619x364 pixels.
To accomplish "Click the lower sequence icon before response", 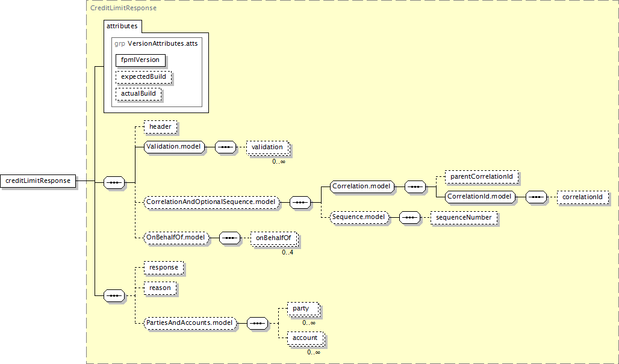I will point(114,295).
